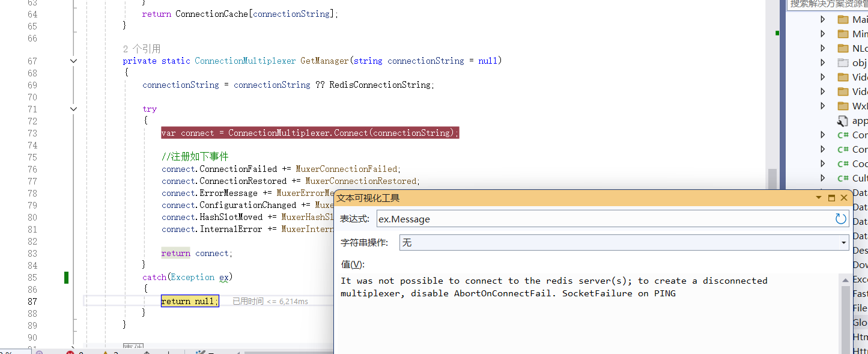Click the MuxerConnectionFailed handler name
868x354 pixels.
[347, 169]
